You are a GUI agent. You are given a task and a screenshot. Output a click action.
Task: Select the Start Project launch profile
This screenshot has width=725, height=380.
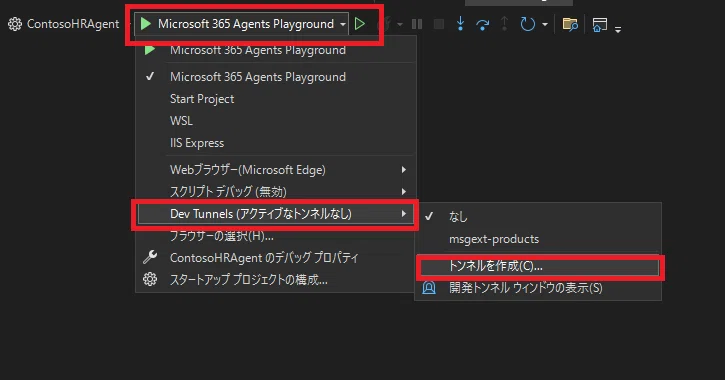point(276,99)
